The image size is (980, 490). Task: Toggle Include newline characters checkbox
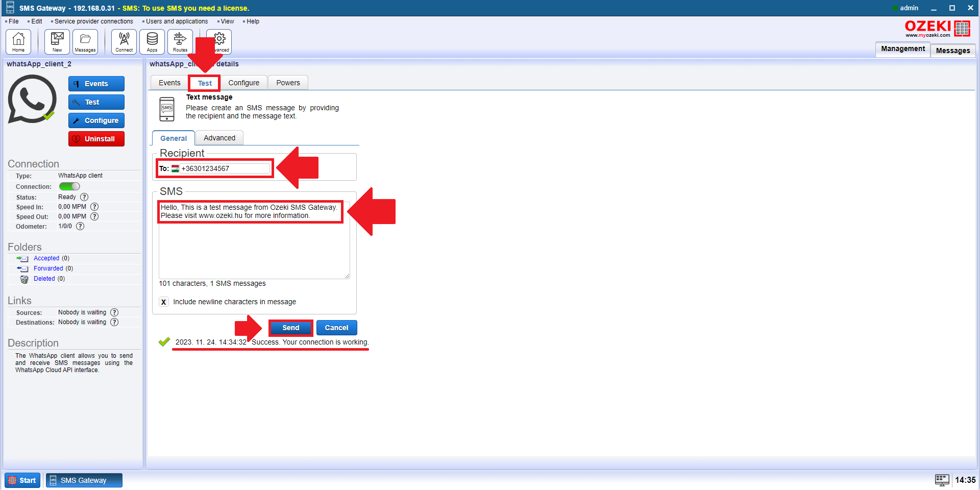click(x=163, y=302)
